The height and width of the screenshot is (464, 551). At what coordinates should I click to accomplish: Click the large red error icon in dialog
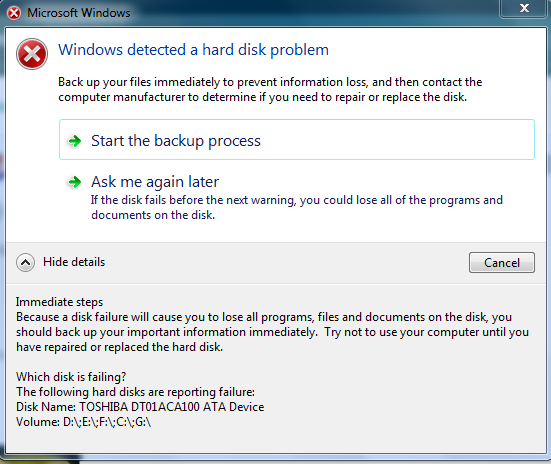click(x=32, y=54)
